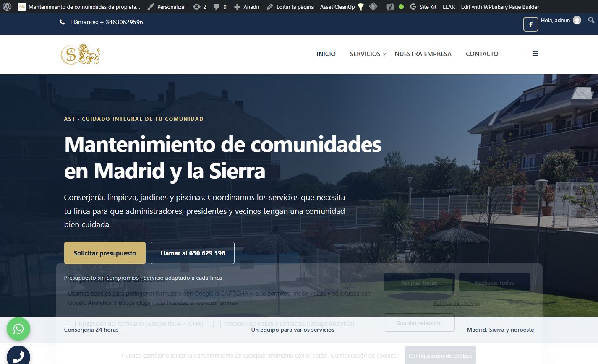Expand the SERVICIOS dropdown chevron
The height and width of the screenshot is (364, 598).
[384, 54]
